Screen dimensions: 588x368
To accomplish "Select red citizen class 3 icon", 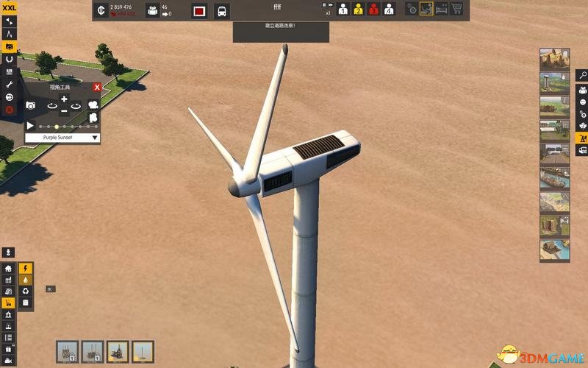I will (373, 9).
